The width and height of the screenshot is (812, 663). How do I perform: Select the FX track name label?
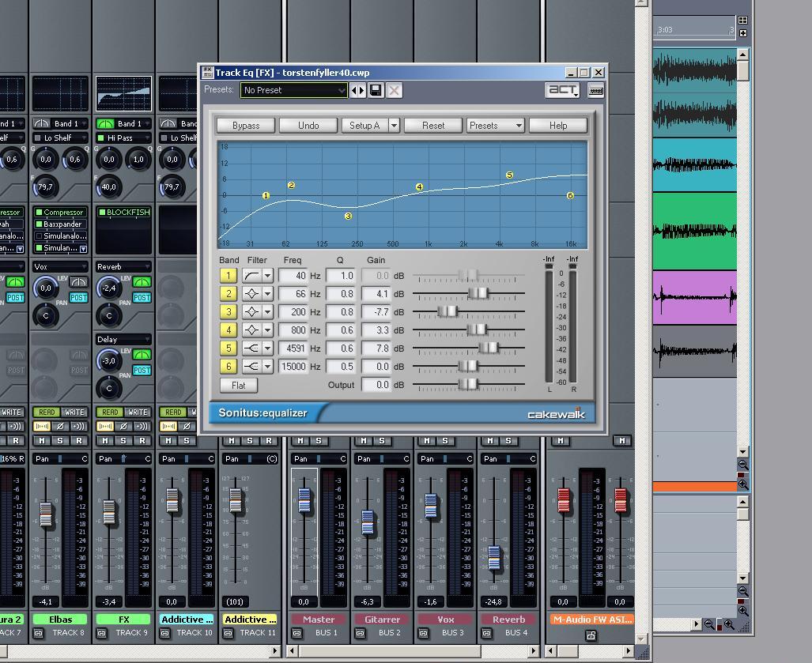[123, 619]
